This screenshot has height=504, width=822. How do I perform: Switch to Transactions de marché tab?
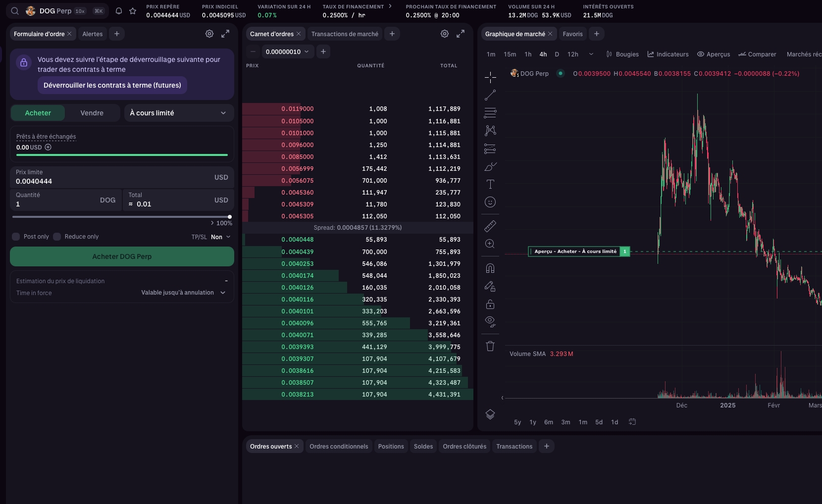point(345,34)
